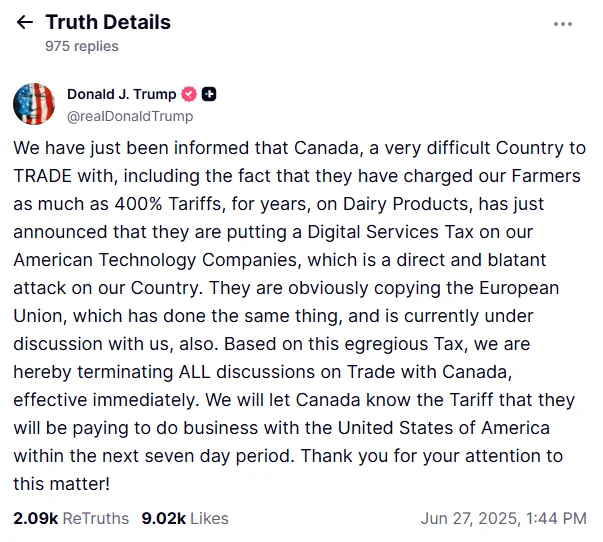View the 2.09k ReTruths list
The width and height of the screenshot is (603, 542).
71,518
